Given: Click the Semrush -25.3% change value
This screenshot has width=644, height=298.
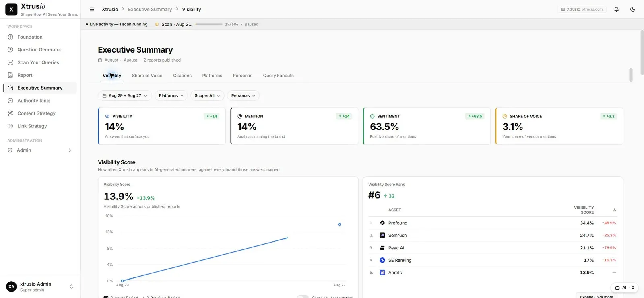Looking at the screenshot, I should tap(609, 235).
